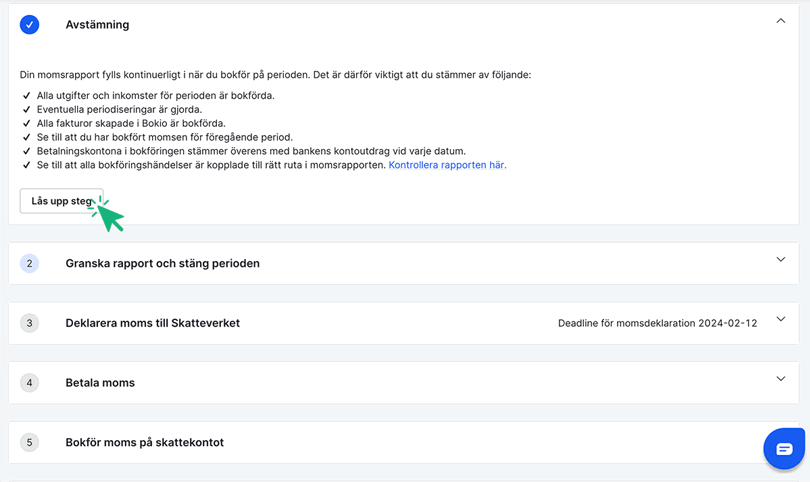The image size is (810, 482).
Task: Collapse the Avstämning section with its chevron
Action: tap(781, 21)
